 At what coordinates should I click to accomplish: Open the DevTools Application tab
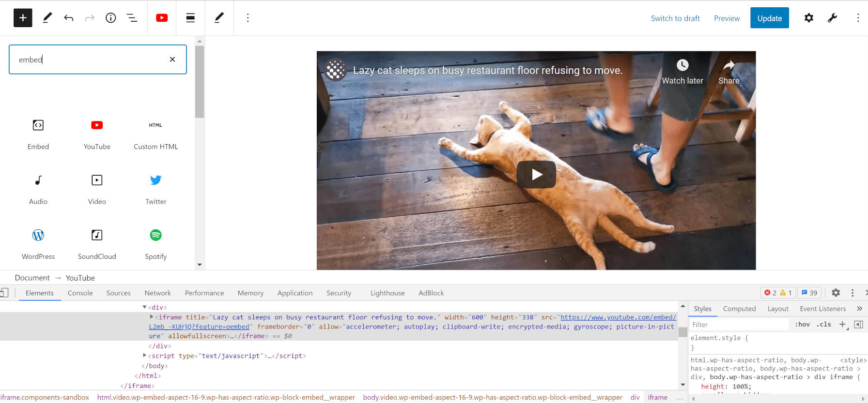click(295, 293)
